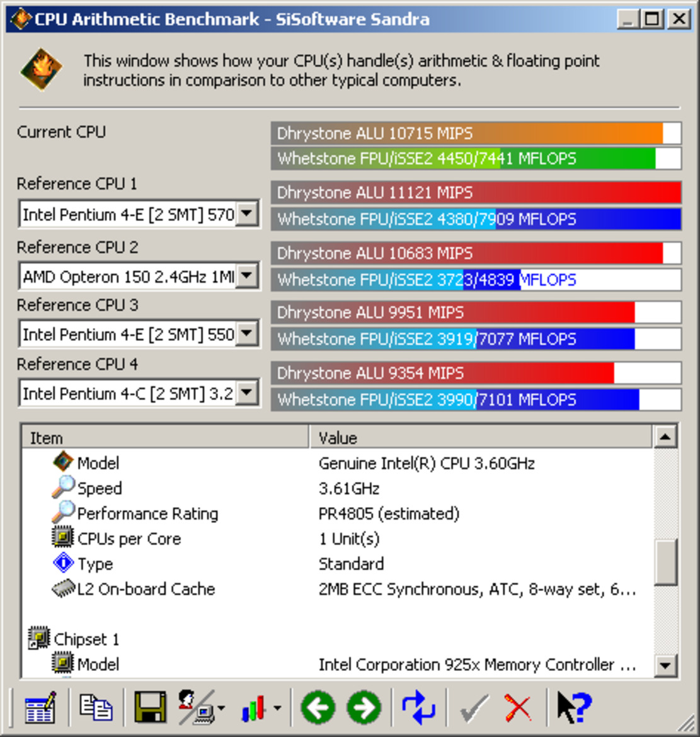Open user options icon dropdown arrow
This screenshot has width=700, height=737.
[221, 707]
